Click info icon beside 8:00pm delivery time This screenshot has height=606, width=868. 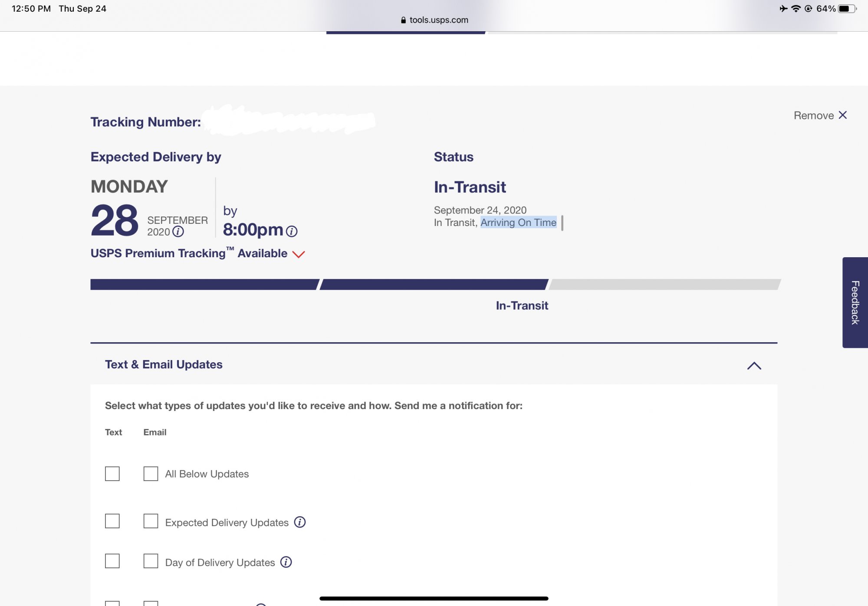pos(292,231)
